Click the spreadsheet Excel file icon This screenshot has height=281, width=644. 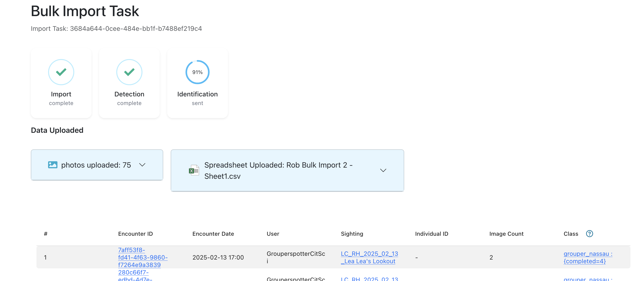click(x=194, y=170)
